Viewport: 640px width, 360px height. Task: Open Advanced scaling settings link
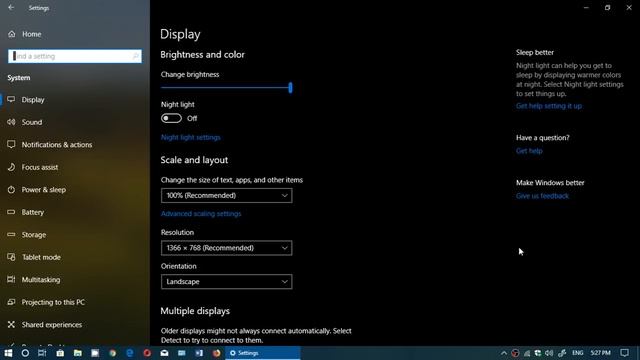coord(201,214)
